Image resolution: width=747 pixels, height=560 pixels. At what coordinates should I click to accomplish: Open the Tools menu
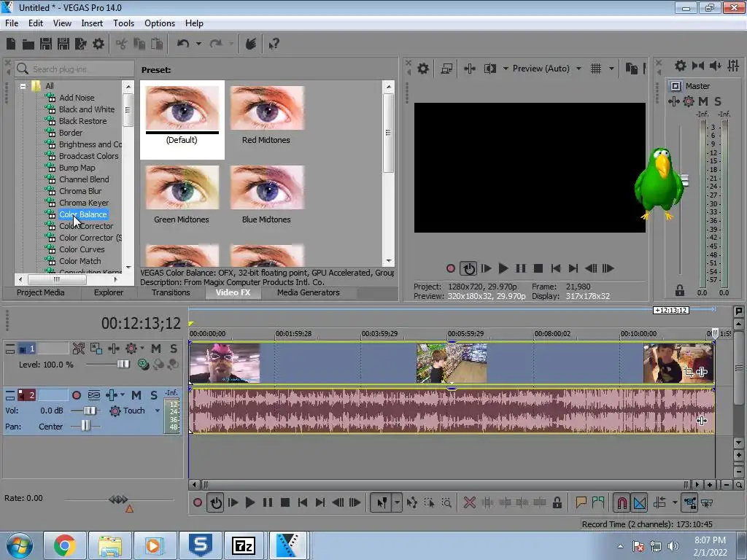pyautogui.click(x=123, y=23)
